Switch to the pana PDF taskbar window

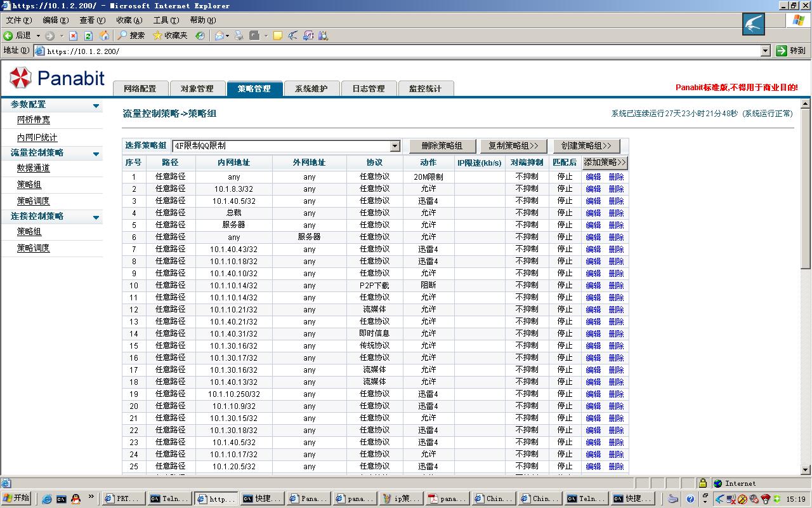point(447,499)
